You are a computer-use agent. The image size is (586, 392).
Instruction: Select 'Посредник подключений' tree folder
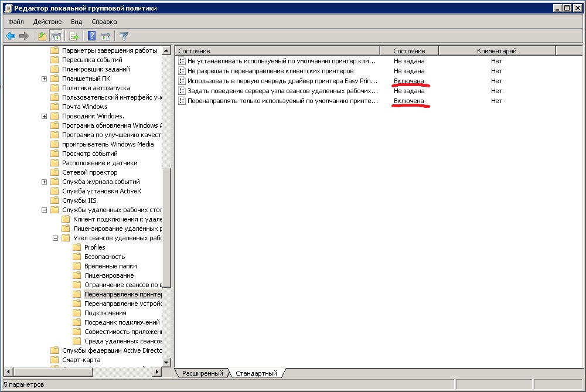coord(122,322)
